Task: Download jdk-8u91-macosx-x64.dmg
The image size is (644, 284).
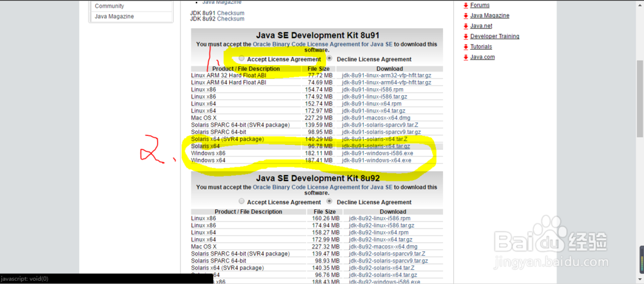Action: (x=376, y=118)
